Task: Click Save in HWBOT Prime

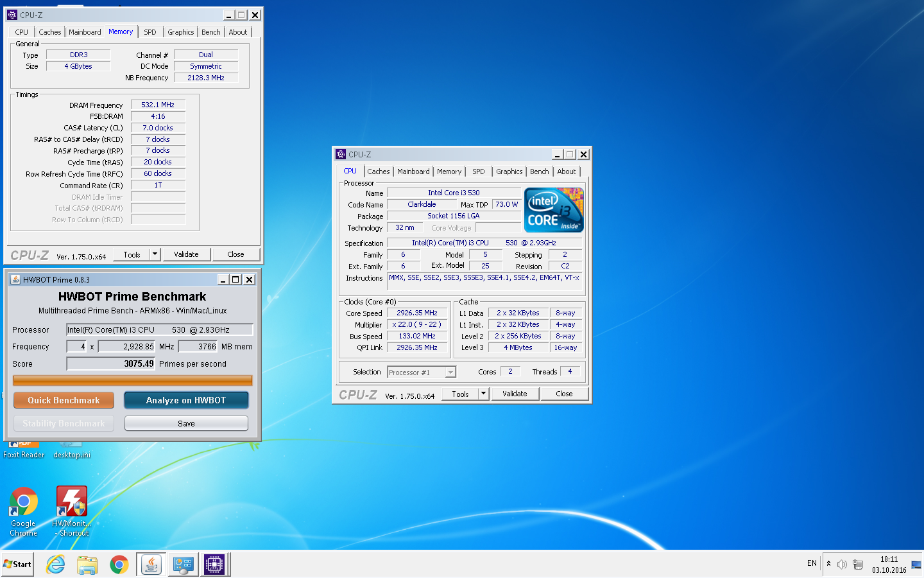Action: point(186,423)
